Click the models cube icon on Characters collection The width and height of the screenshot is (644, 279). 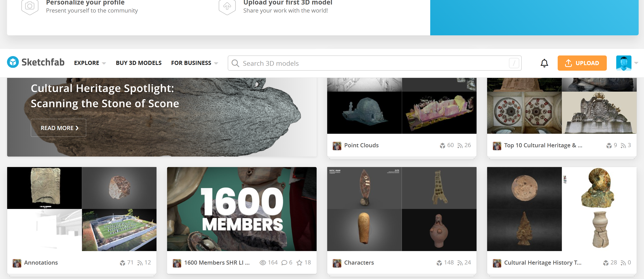tap(439, 263)
